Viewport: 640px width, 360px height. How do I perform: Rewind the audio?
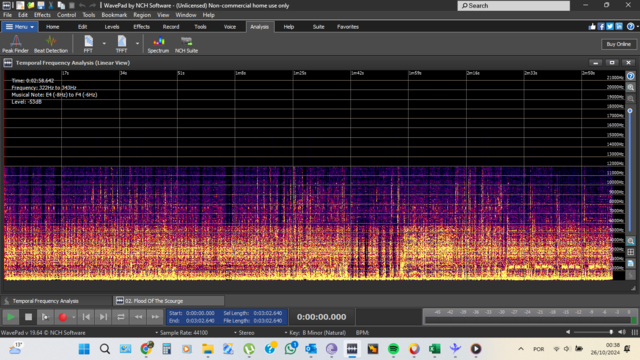[138, 317]
